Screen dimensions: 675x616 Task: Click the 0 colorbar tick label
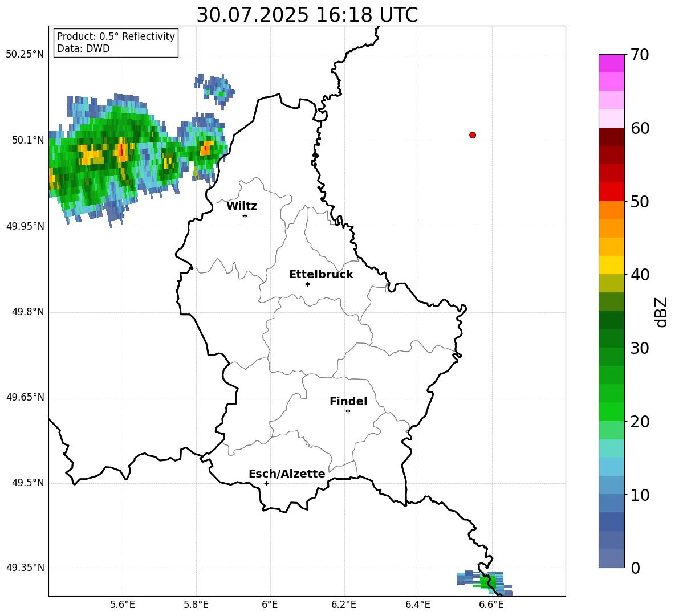click(635, 568)
